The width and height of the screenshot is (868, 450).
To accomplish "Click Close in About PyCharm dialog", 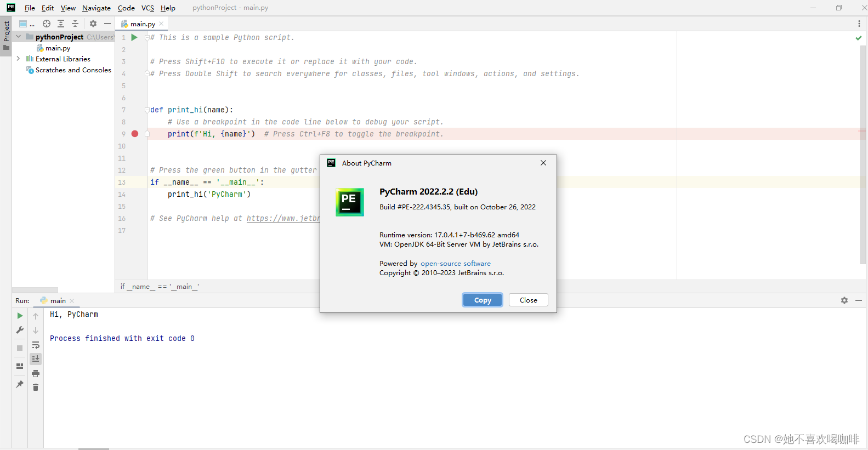I will (529, 300).
